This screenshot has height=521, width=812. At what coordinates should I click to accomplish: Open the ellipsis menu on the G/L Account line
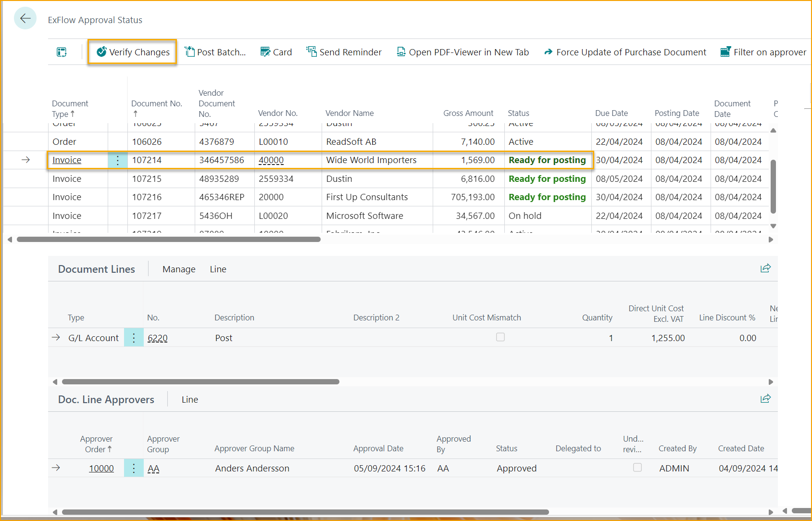[x=134, y=337]
